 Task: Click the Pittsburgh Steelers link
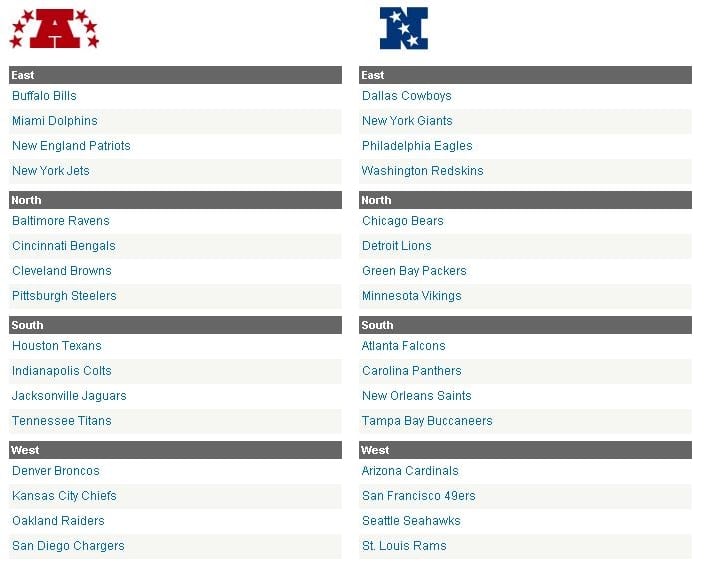point(64,296)
